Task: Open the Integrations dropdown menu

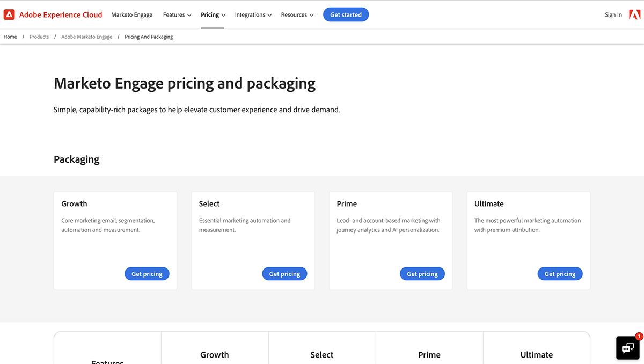Action: click(x=253, y=15)
